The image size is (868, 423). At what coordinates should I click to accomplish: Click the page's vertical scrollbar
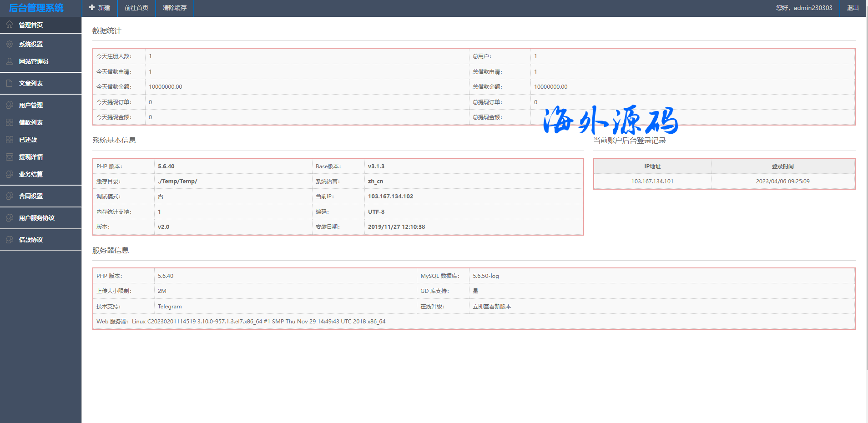(866, 182)
